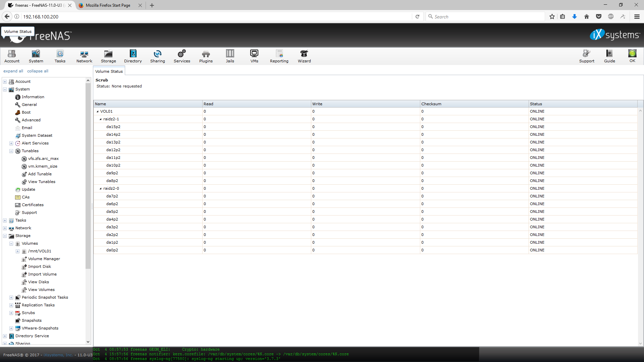This screenshot has height=362, width=644.
Task: Open the Tasks toolbar icon
Action: tap(60, 56)
